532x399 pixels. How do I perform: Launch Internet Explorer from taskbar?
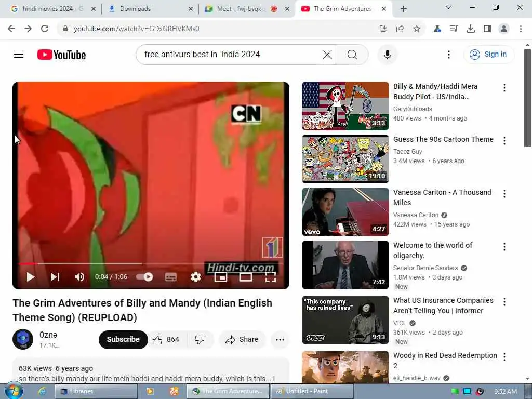click(42, 391)
